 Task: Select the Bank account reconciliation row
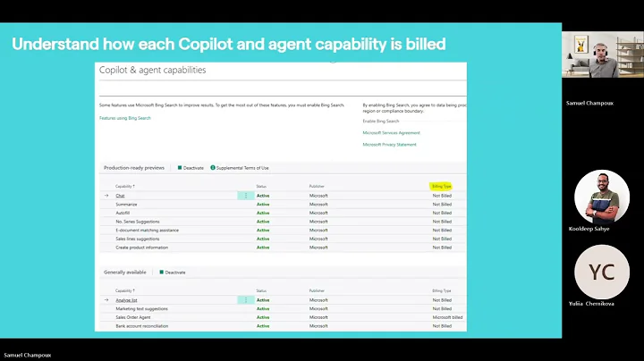pyautogui.click(x=283, y=326)
